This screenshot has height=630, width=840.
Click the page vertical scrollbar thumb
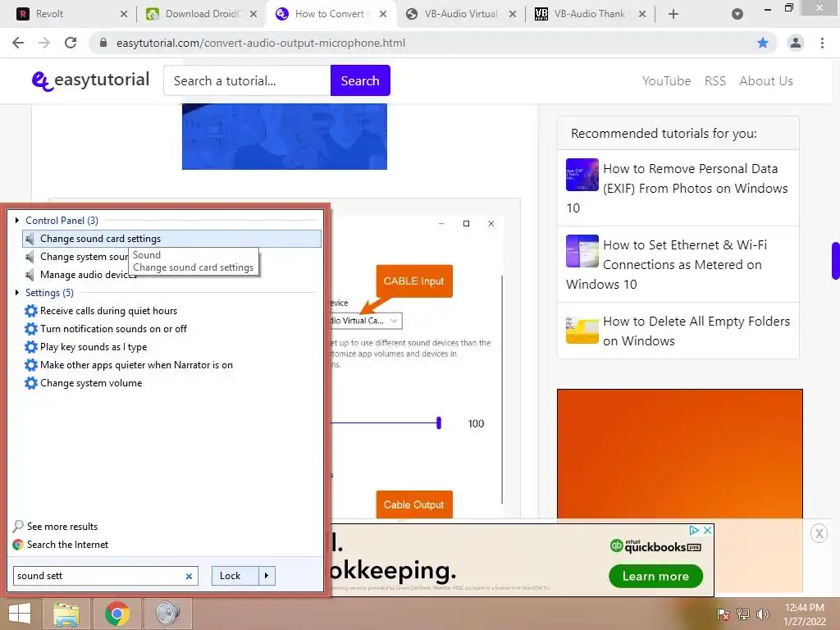[x=836, y=261]
